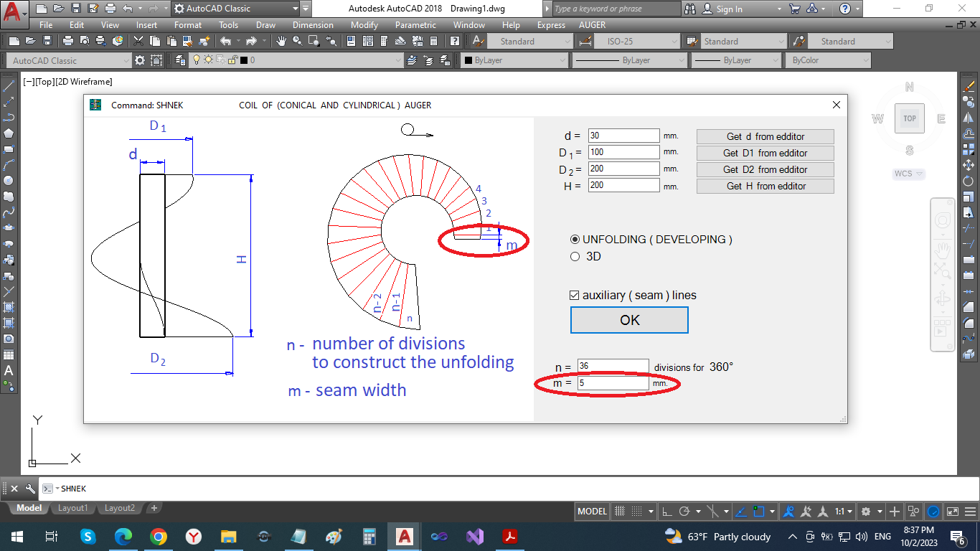Click the Text tool A icon

click(x=9, y=371)
